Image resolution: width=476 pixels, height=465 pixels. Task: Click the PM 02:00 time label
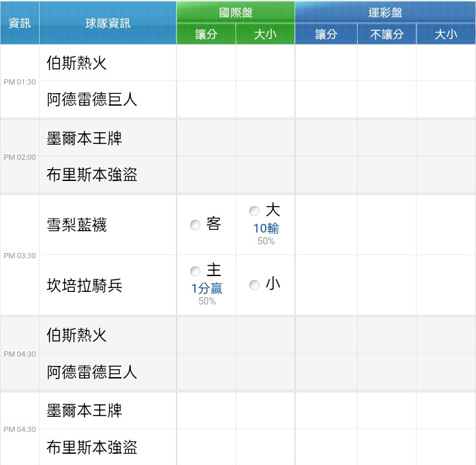[20, 157]
